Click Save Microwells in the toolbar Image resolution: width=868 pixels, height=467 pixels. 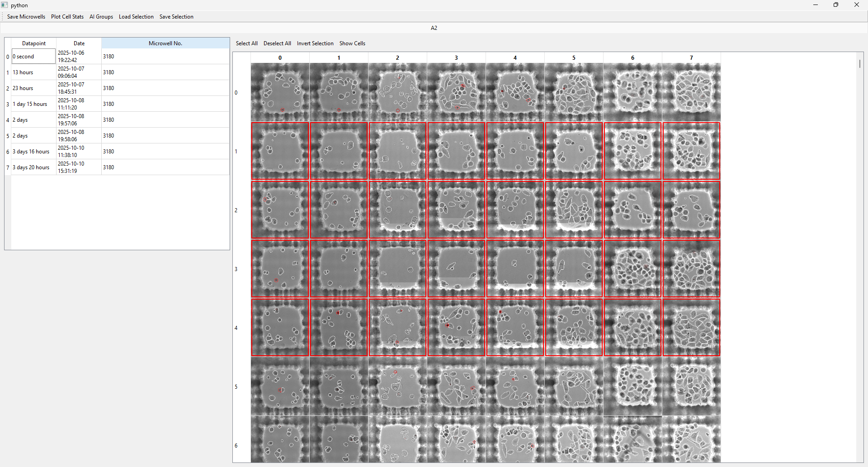[26, 17]
